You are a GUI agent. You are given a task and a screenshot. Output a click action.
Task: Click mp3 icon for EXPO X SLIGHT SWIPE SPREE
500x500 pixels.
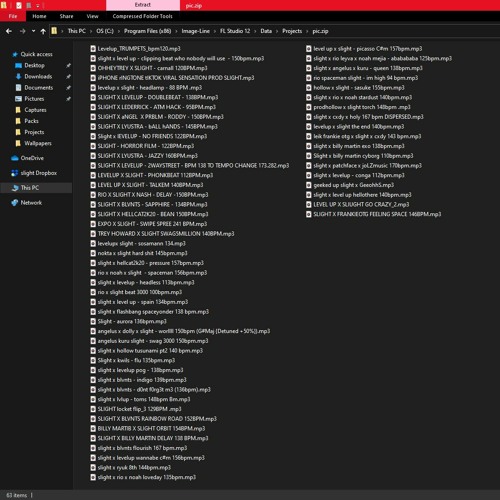click(93, 224)
